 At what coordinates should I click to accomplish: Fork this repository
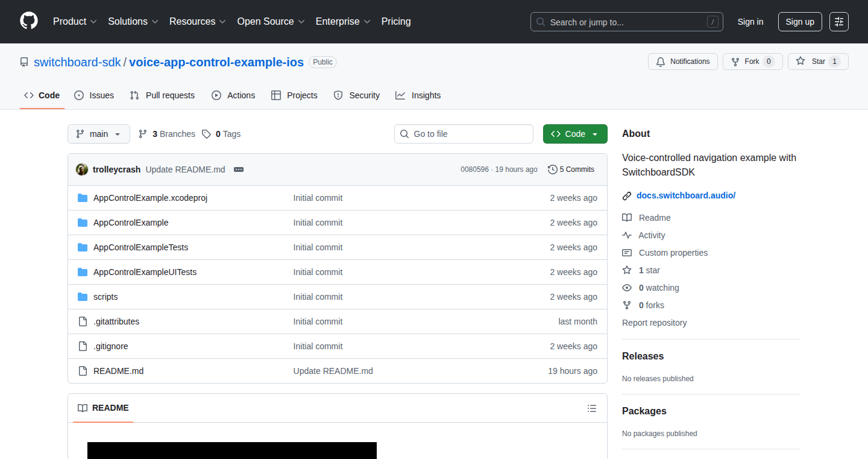[x=752, y=62]
